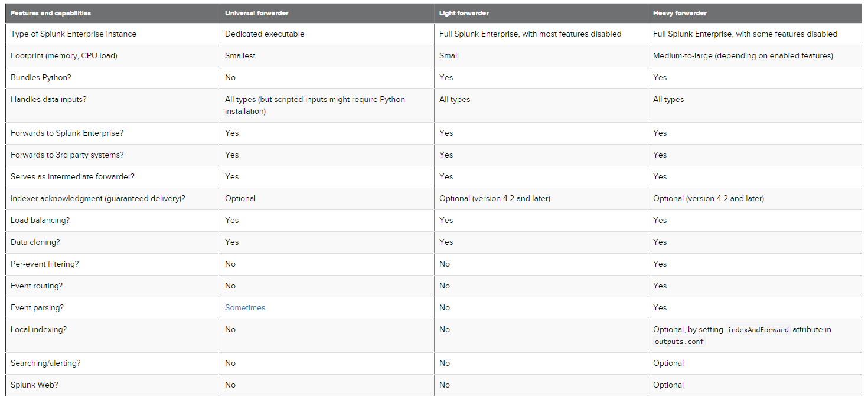868x400 pixels.
Task: Click Light forwarder's "No" for Event routing
Action: click(x=445, y=286)
